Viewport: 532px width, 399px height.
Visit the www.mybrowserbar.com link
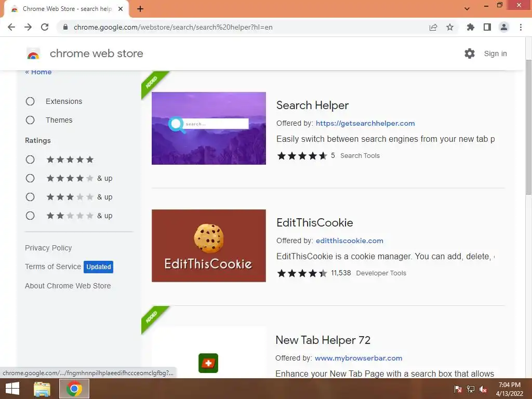358,358
